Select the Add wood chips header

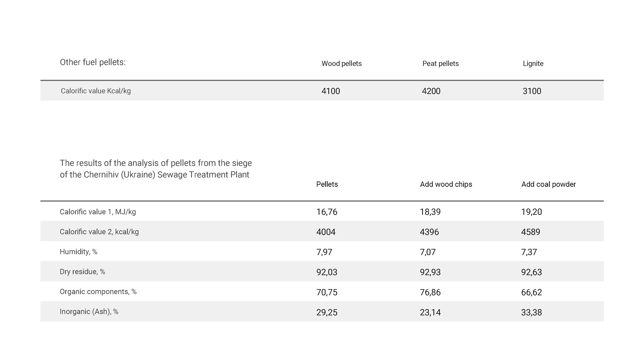pos(446,184)
